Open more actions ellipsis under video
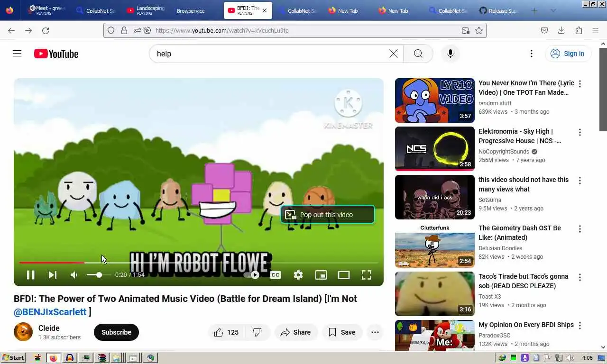The image size is (607, 364). point(375,332)
